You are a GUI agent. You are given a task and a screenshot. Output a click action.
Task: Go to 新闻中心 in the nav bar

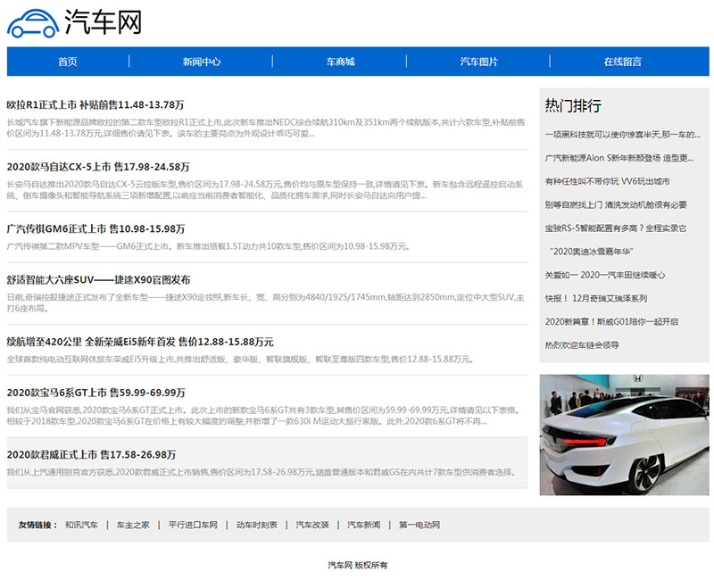202,62
